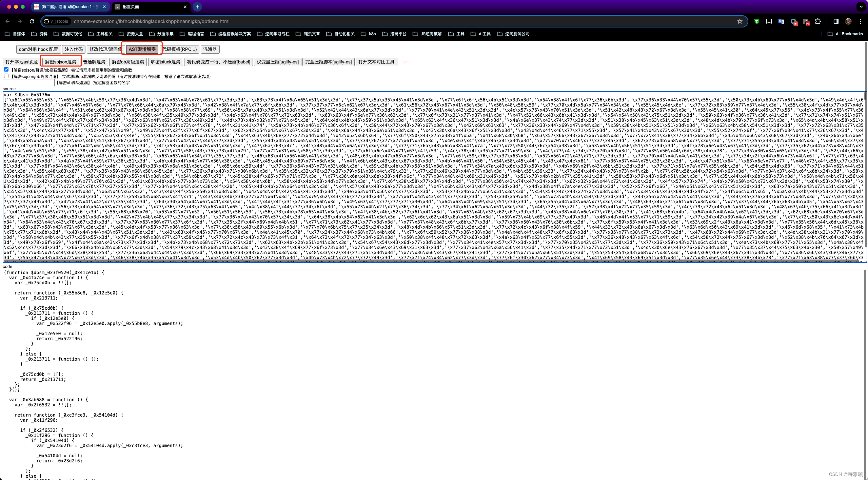Reload the page with refresh icon

[x=32, y=21]
